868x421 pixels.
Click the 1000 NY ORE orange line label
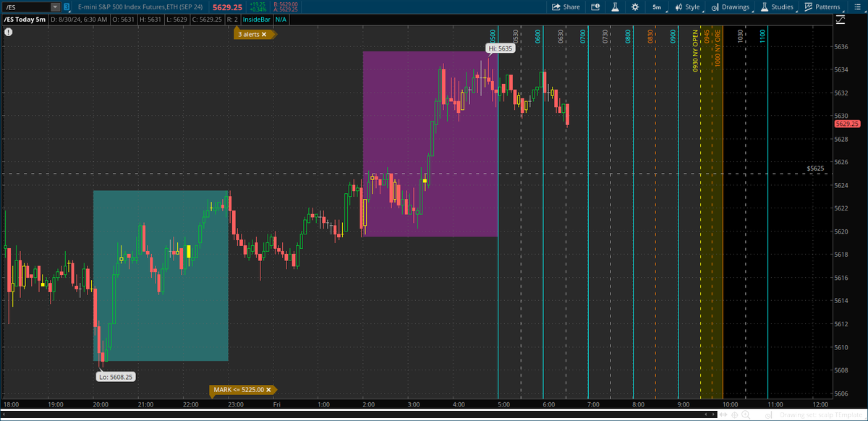(718, 48)
